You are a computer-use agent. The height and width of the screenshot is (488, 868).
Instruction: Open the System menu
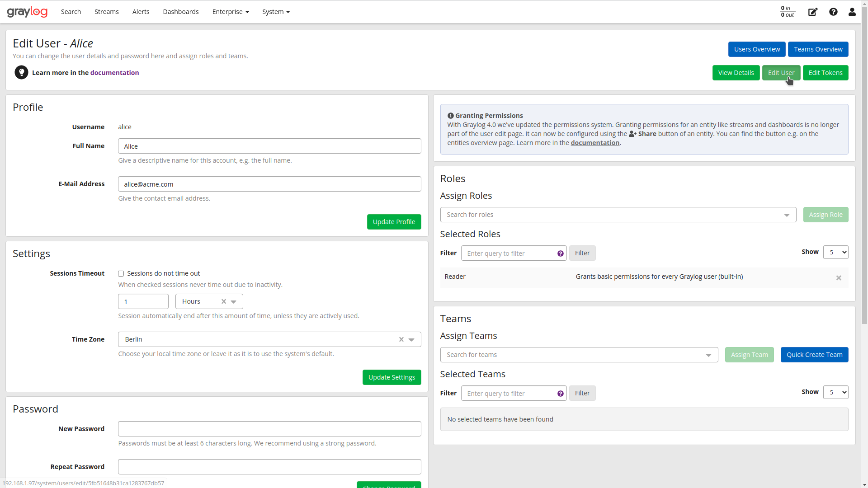point(275,12)
